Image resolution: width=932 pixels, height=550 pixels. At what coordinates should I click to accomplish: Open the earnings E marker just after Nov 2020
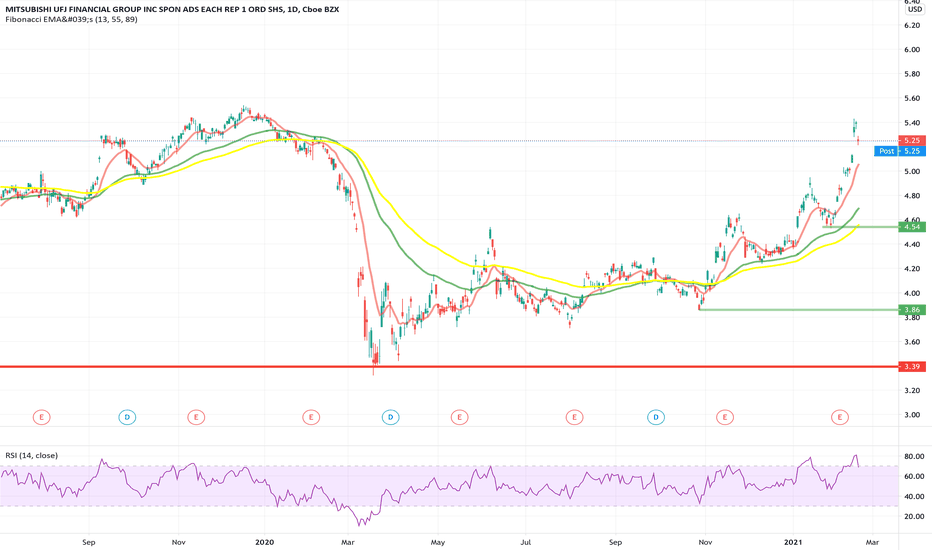point(725,417)
